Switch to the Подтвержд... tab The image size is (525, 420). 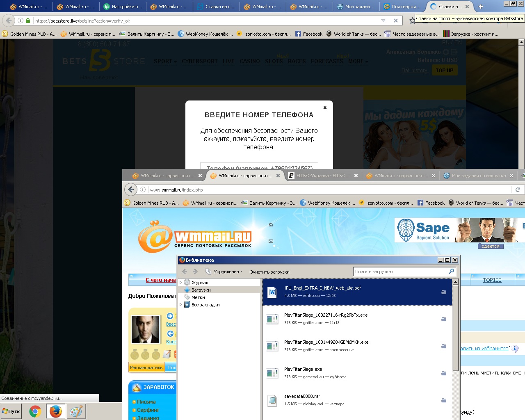(402, 7)
